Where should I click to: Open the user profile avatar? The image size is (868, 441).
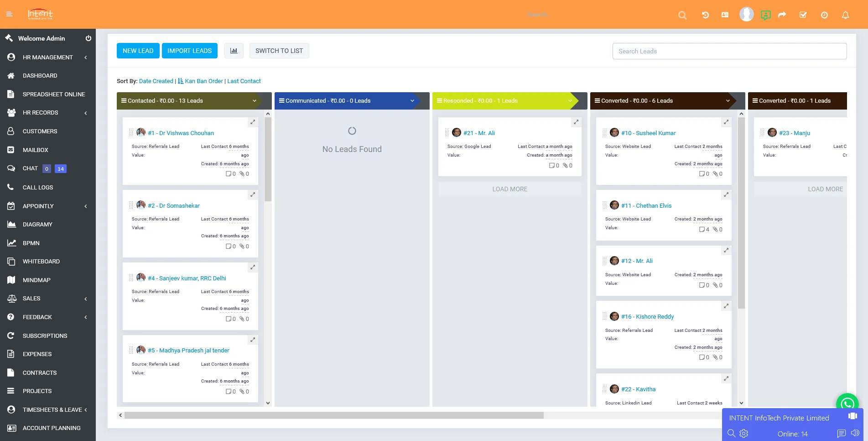[x=746, y=14]
